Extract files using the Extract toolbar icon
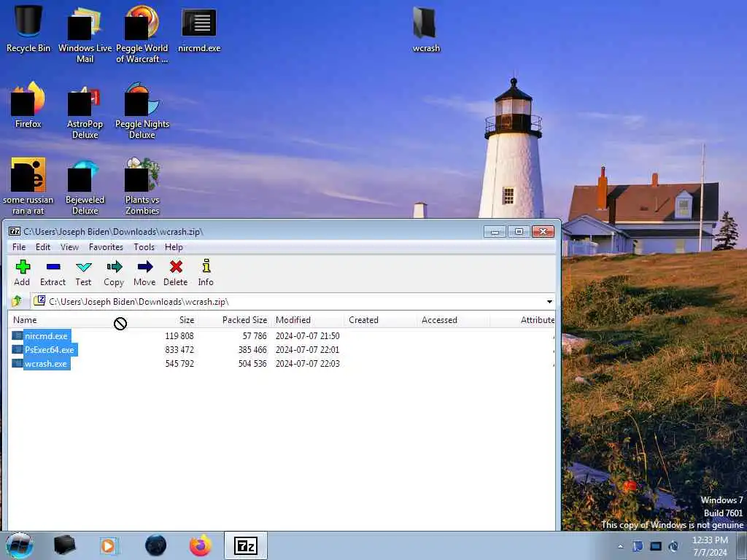This screenshot has height=560, width=747. 53,273
